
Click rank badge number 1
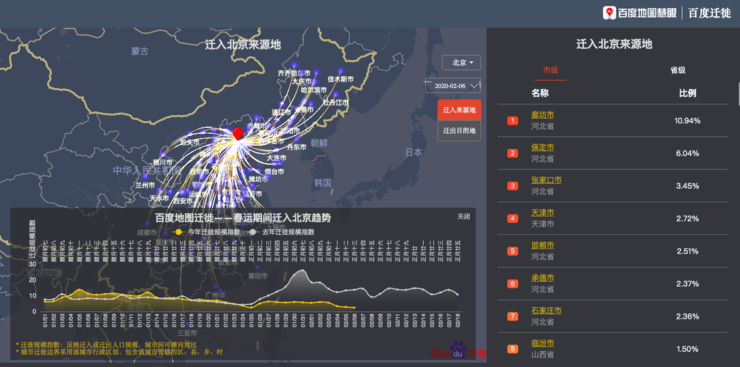click(513, 121)
